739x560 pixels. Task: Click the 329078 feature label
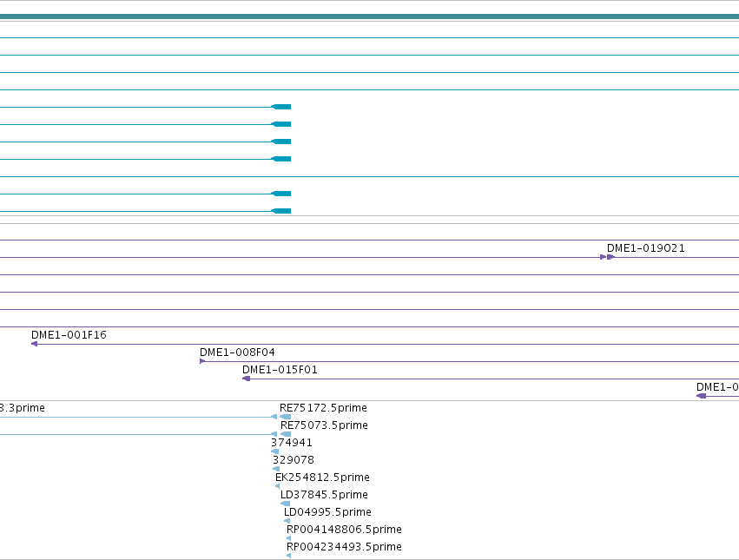[x=294, y=460]
